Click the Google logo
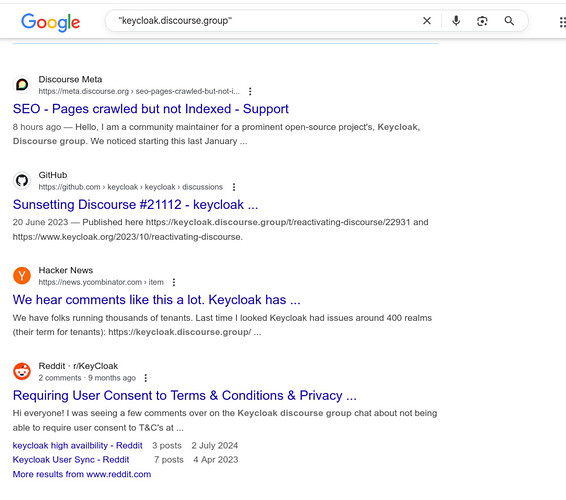Screen dimensions: 566x500 click(51, 22)
